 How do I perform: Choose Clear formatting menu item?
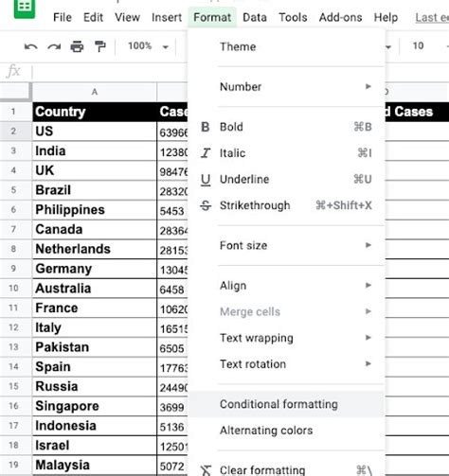pos(286,469)
